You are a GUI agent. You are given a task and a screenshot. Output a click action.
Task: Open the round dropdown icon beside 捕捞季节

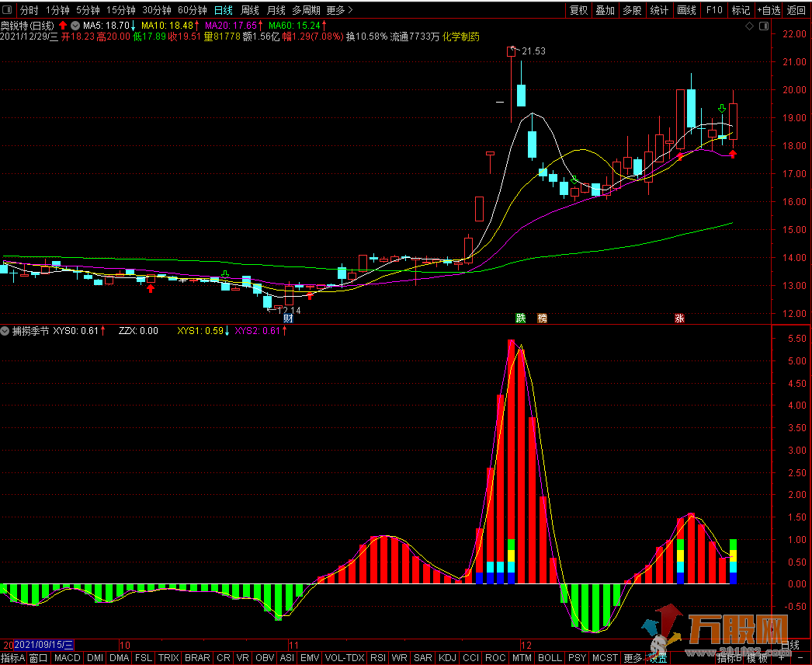pos(5,331)
